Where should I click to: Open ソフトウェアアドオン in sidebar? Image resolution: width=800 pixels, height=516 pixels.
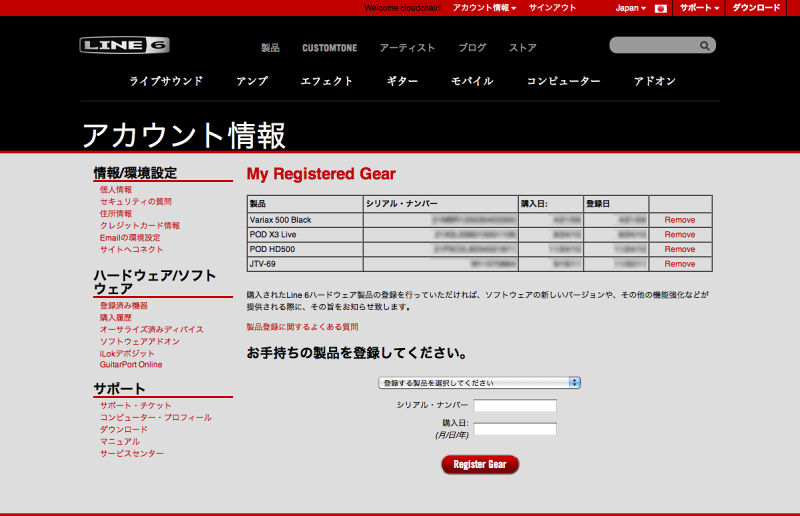(140, 341)
